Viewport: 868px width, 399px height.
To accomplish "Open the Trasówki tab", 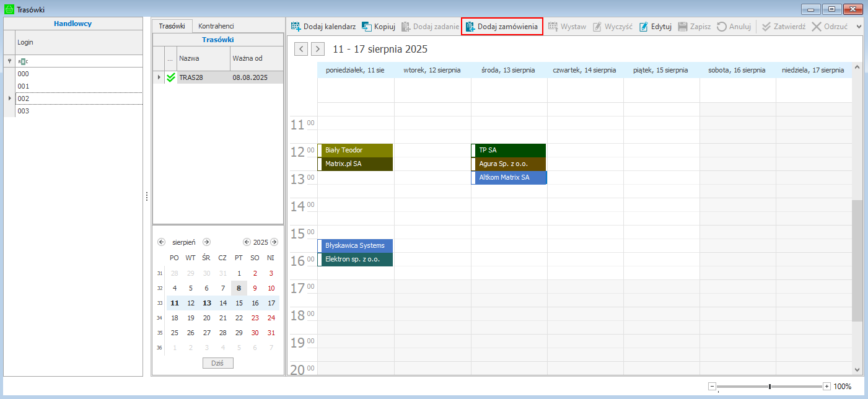I will pyautogui.click(x=172, y=26).
